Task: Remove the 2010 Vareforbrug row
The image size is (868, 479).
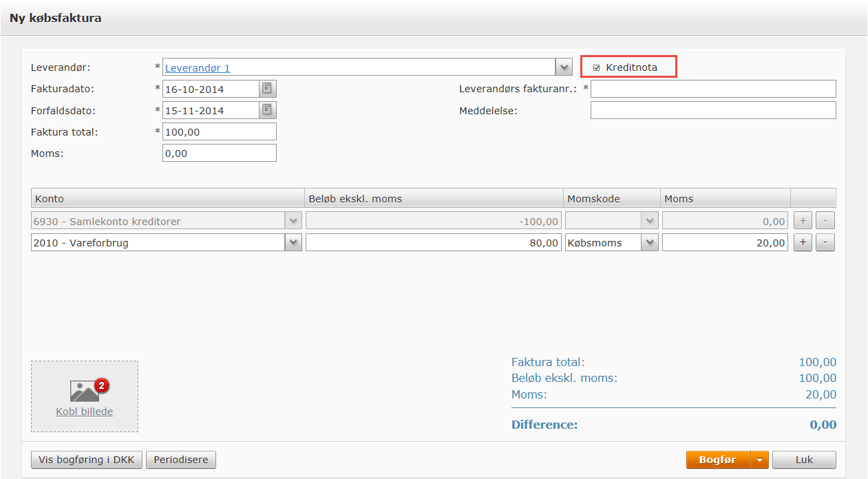Action: [825, 242]
